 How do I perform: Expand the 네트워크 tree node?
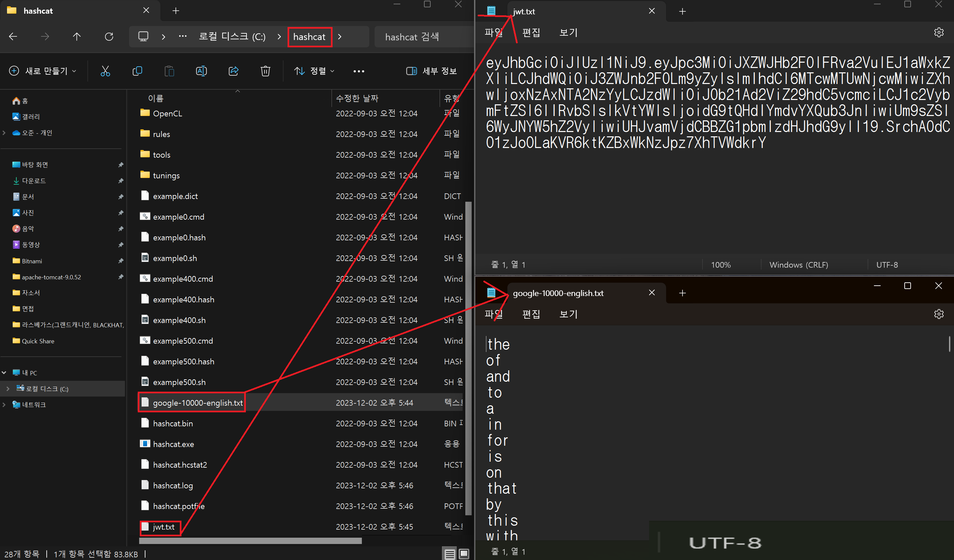4,404
